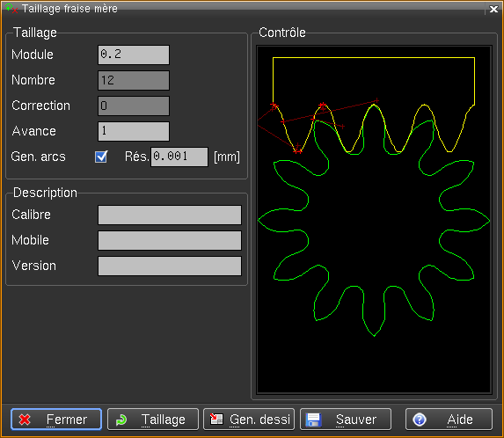
Task: Click the yellow hob cutter outline
Action: [374, 105]
